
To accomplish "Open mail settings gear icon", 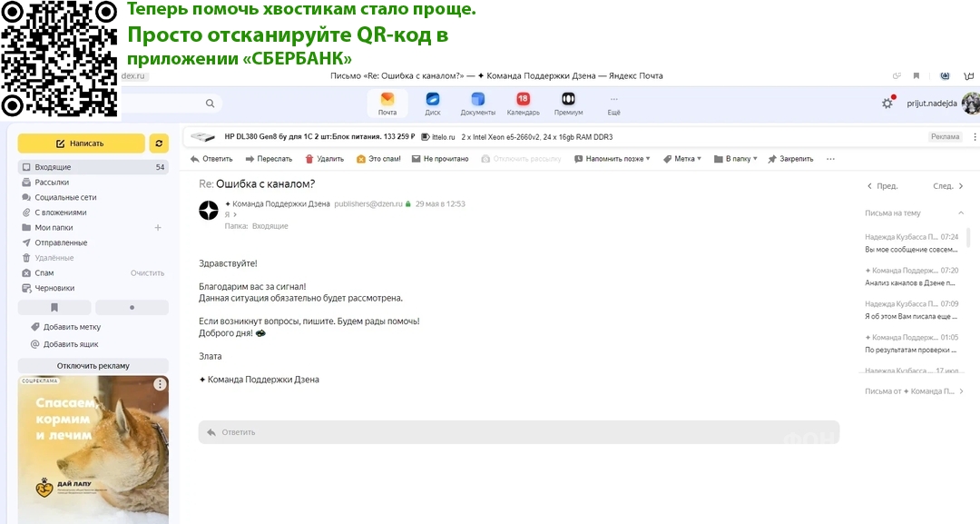I will pyautogui.click(x=887, y=104).
